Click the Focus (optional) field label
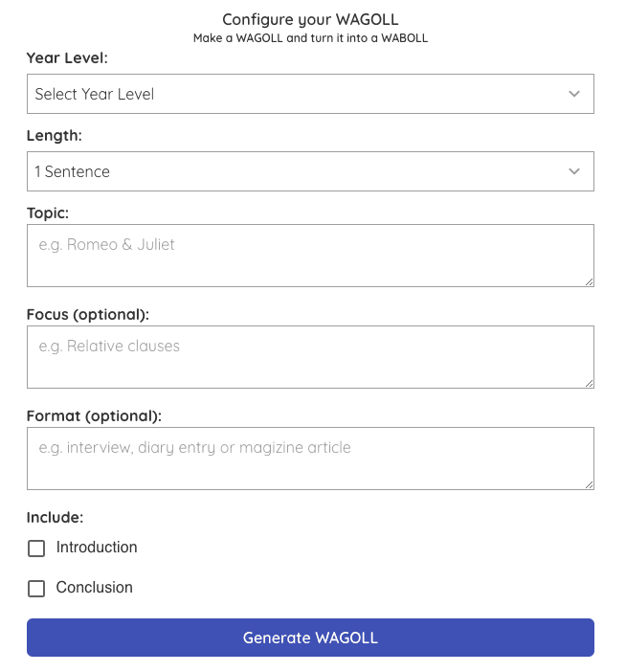Screen dimensions: 626x672 [88, 314]
